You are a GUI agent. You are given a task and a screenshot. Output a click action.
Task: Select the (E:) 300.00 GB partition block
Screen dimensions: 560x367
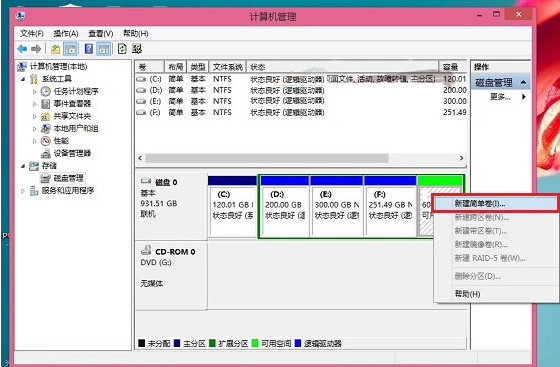pyautogui.click(x=337, y=206)
